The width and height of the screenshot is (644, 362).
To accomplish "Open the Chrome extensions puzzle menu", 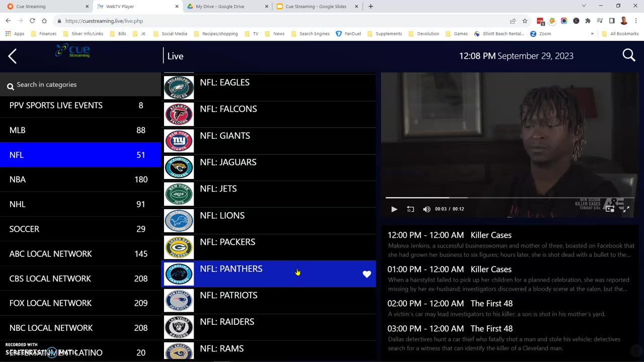I will click(588, 21).
